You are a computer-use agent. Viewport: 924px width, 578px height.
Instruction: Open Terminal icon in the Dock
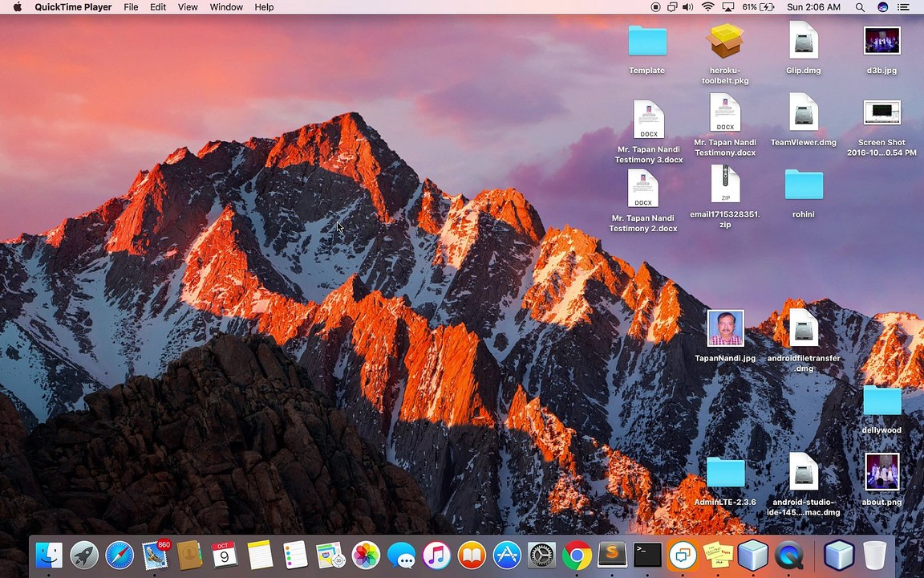click(647, 555)
